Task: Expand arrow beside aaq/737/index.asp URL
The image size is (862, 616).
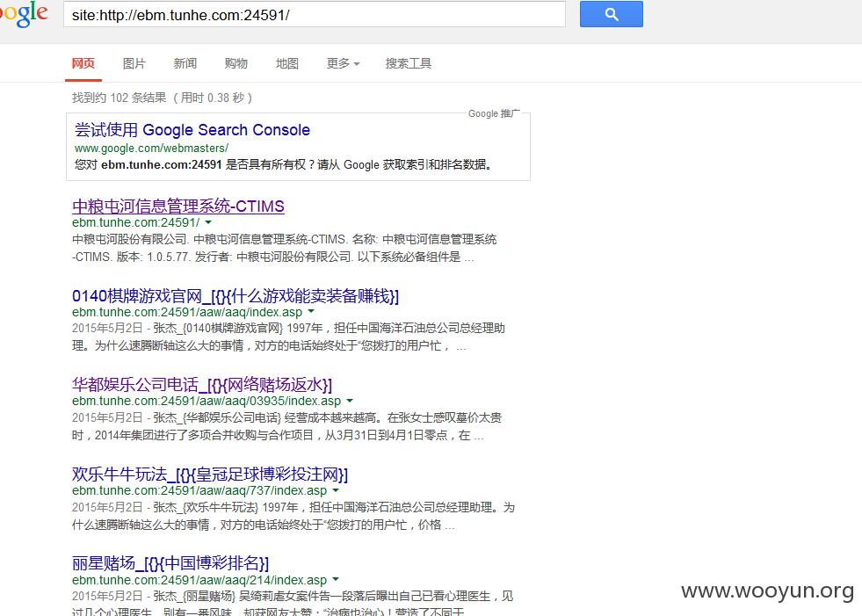Action: click(336, 490)
